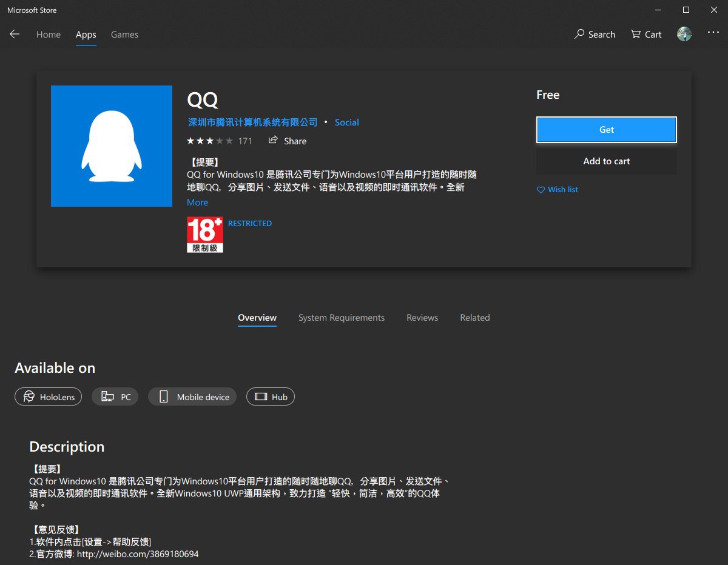The height and width of the screenshot is (565, 728).
Task: Open the three-dots more options menu
Action: point(713,33)
